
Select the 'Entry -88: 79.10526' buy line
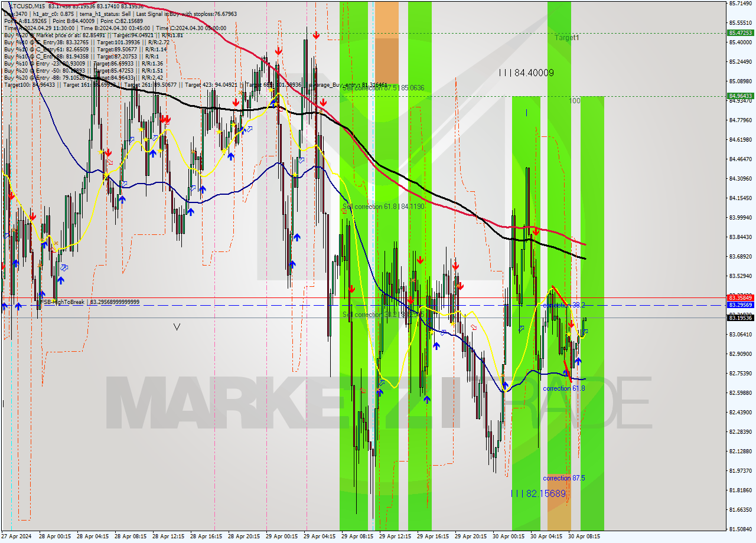pyautogui.click(x=83, y=77)
